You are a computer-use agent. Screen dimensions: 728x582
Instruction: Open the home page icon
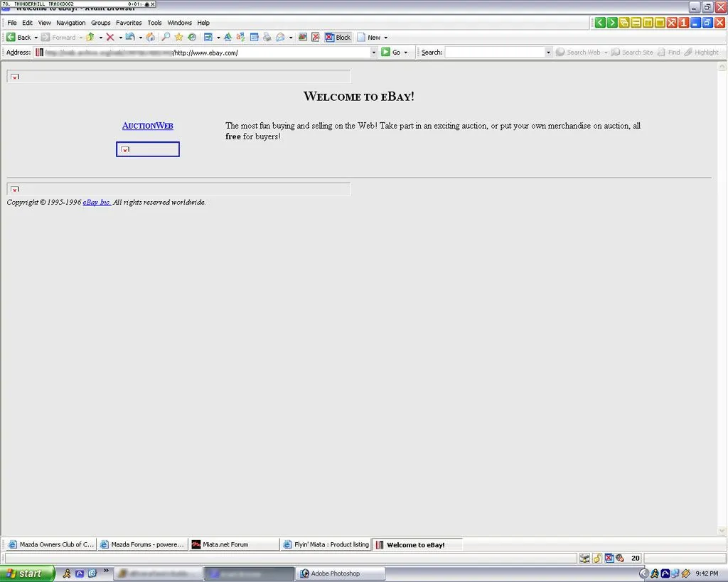click(x=149, y=37)
